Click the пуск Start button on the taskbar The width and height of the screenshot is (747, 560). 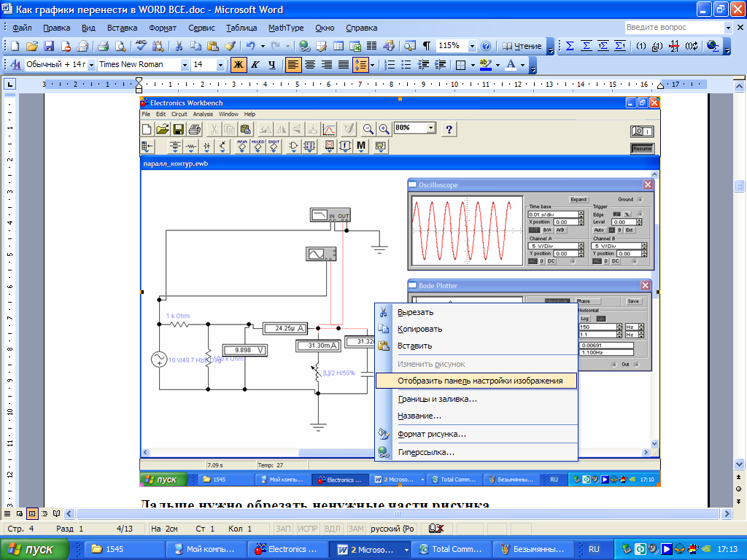point(34,549)
